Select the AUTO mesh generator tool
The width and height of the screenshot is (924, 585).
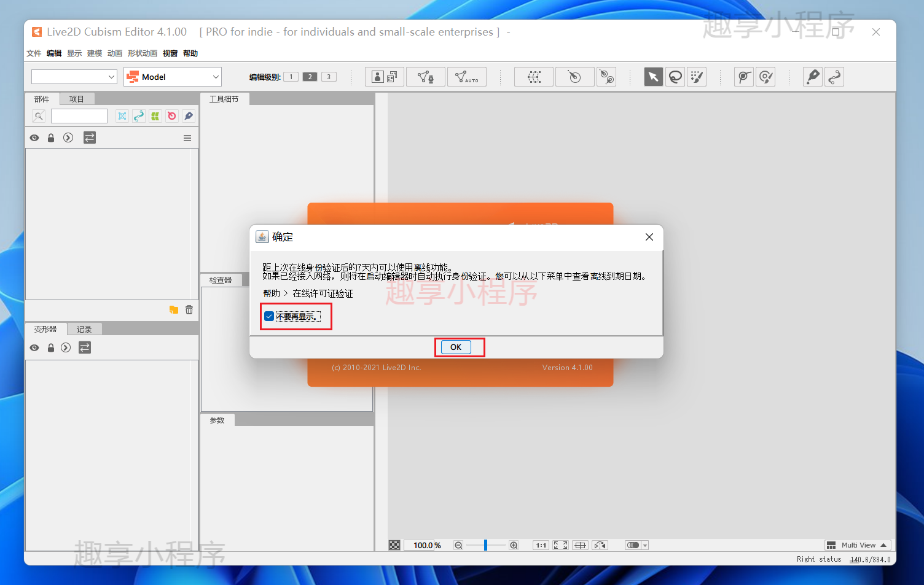tap(467, 77)
